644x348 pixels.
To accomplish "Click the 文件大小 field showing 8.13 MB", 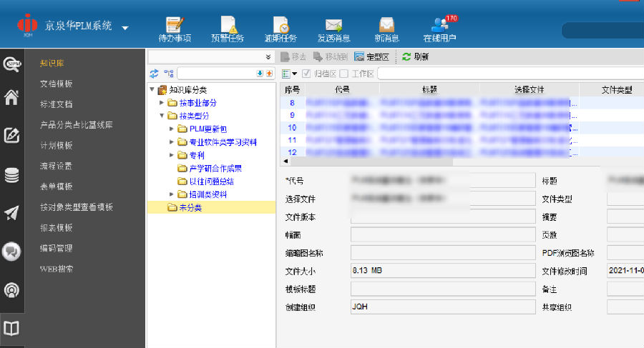I will point(443,270).
